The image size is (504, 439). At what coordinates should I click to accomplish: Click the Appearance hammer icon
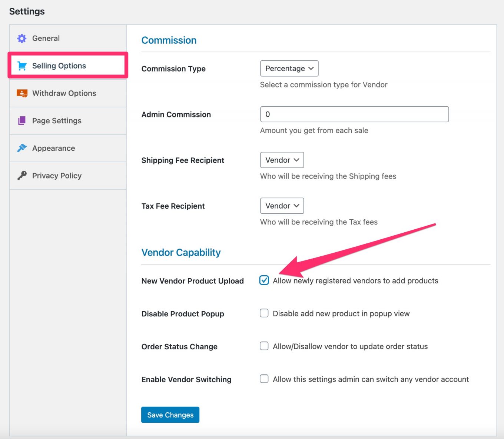[x=22, y=148]
